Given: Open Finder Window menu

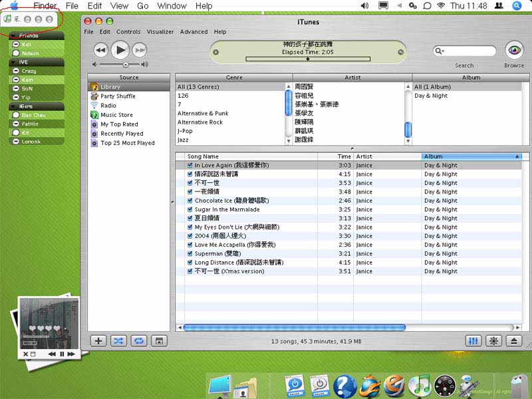Looking at the screenshot, I should point(172,6).
